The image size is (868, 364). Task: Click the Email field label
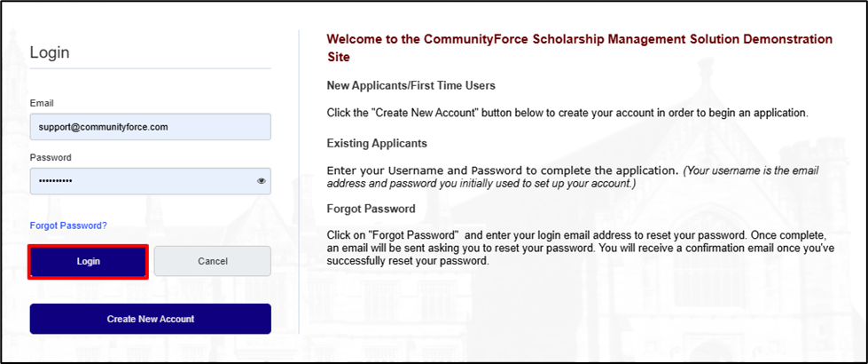click(42, 103)
